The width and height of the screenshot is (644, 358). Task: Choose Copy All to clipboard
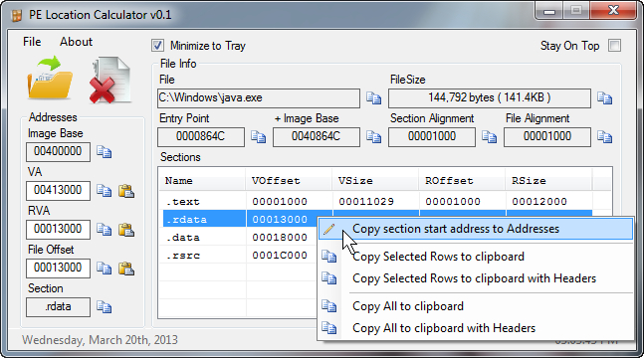click(x=476, y=306)
